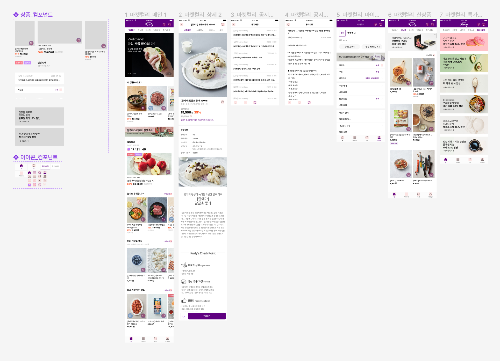Click cart badge on the tall right gray placeholder
500x361 pixels.
(103, 46)
